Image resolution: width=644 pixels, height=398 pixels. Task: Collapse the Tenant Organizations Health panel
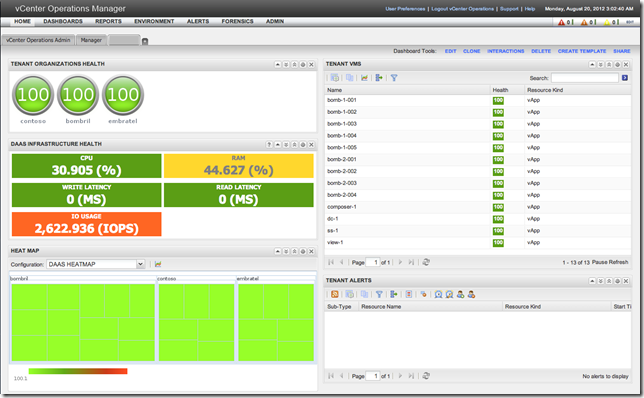pyautogui.click(x=278, y=64)
